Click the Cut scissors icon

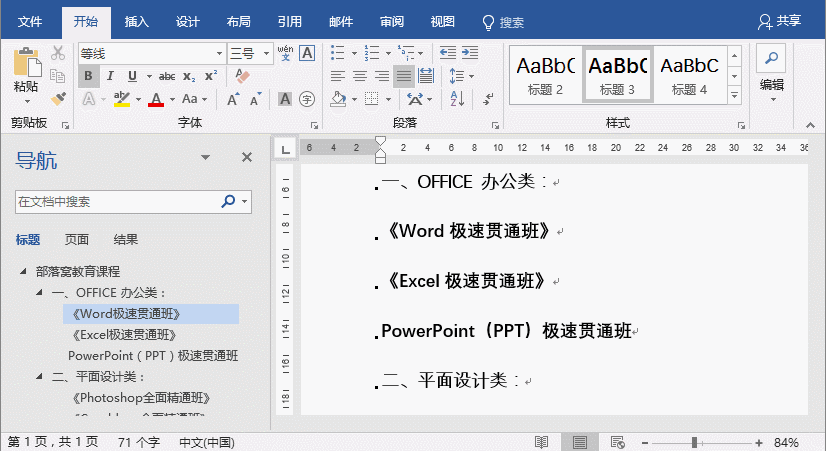point(58,53)
